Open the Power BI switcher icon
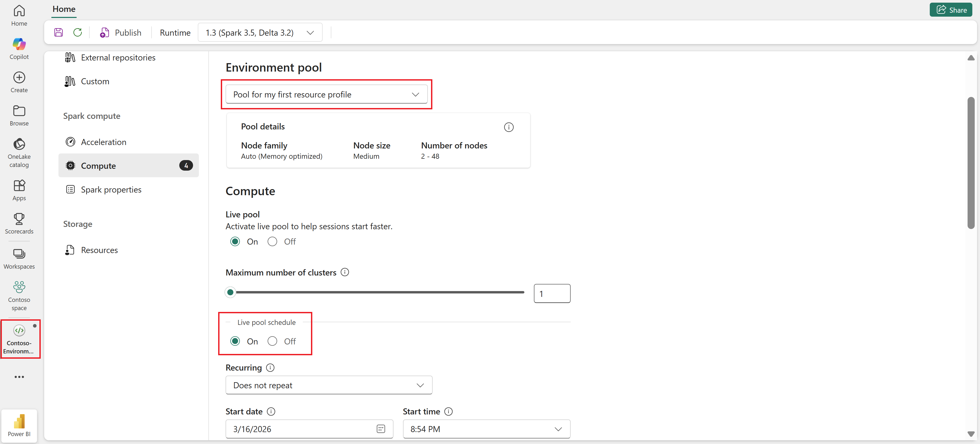Screen dimensions: 980x444 [x=19, y=425]
